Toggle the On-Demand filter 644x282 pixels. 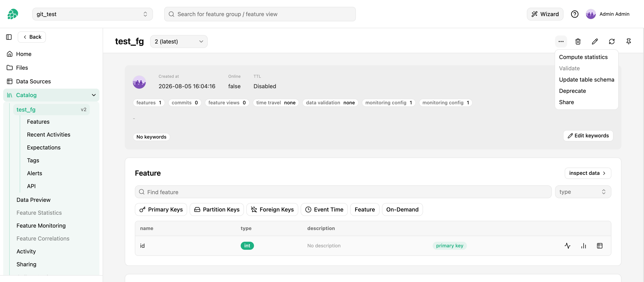click(x=402, y=209)
